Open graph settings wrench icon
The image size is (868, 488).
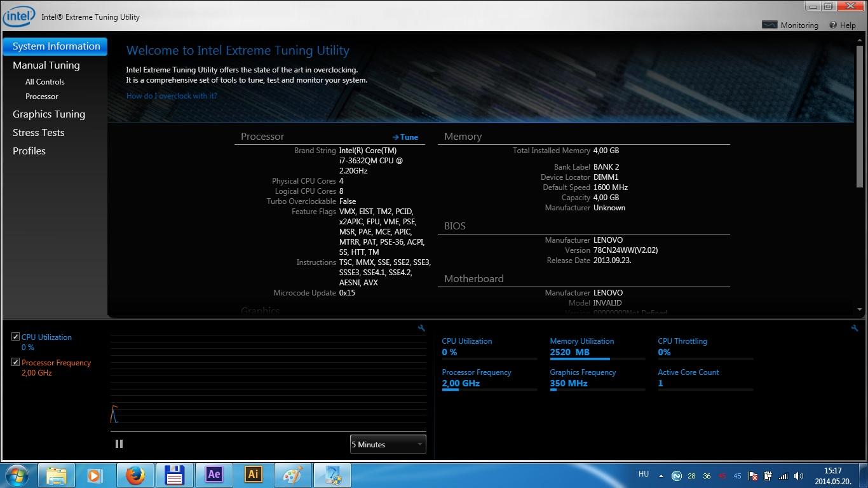(421, 328)
